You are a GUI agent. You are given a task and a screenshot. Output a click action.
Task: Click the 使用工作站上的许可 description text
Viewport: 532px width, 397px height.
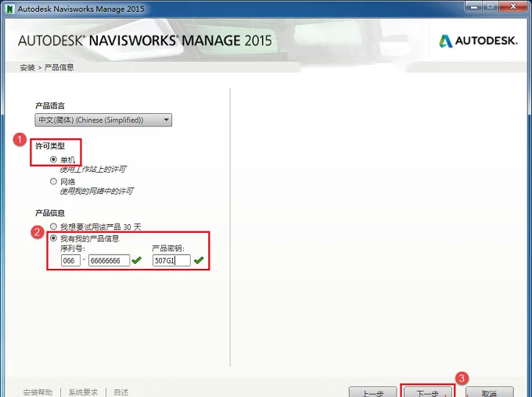click(x=93, y=169)
